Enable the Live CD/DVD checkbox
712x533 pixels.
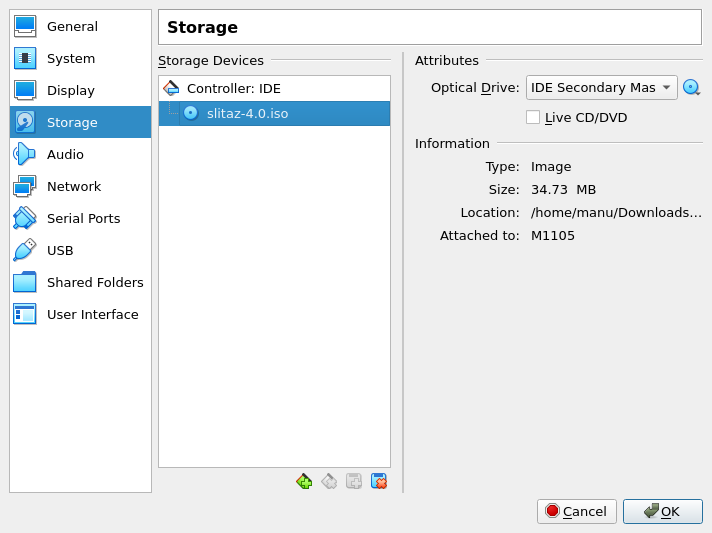533,117
